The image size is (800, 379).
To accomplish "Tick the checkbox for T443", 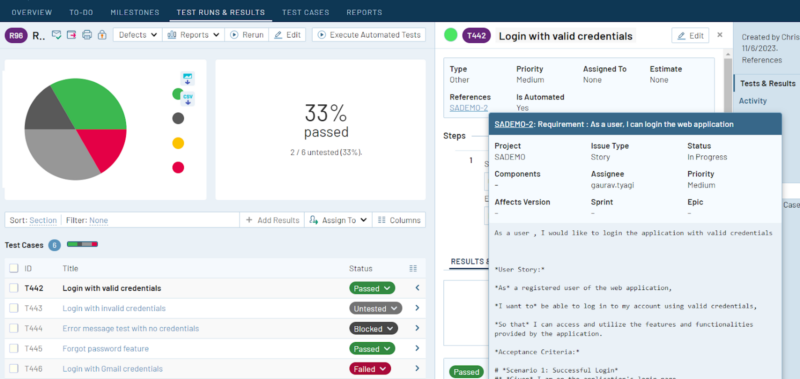I will pos(14,308).
